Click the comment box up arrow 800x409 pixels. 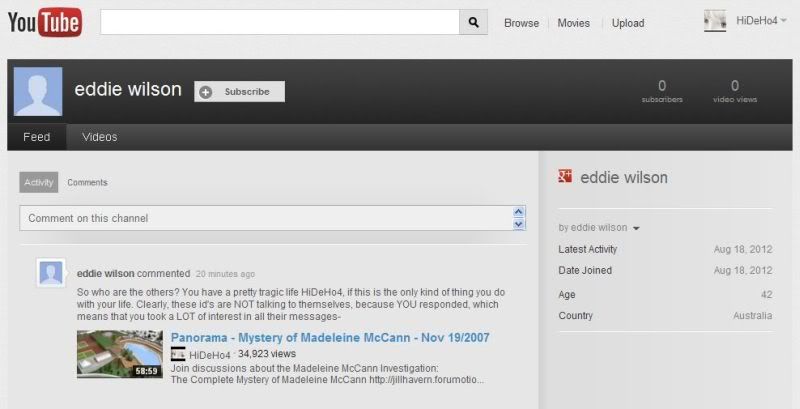click(519, 212)
